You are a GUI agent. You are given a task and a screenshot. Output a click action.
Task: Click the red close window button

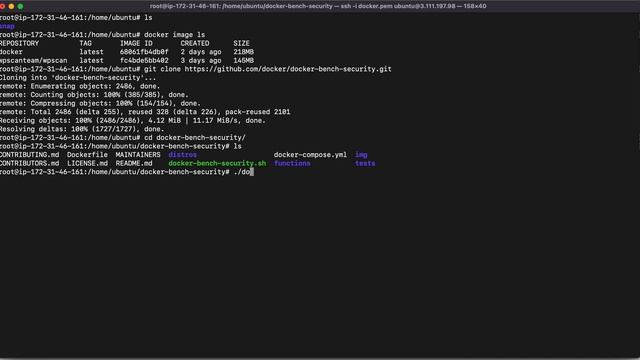click(x=2, y=6)
